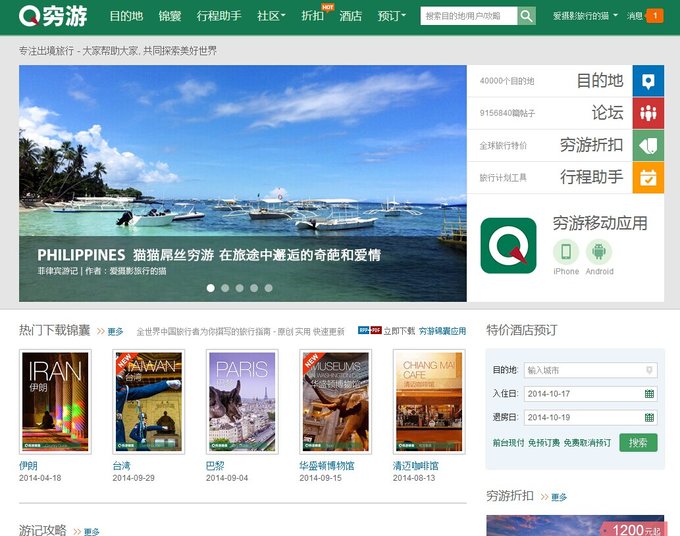Click the 输入城市 destination input
Screen dimensions: 680x536
[x=590, y=370]
